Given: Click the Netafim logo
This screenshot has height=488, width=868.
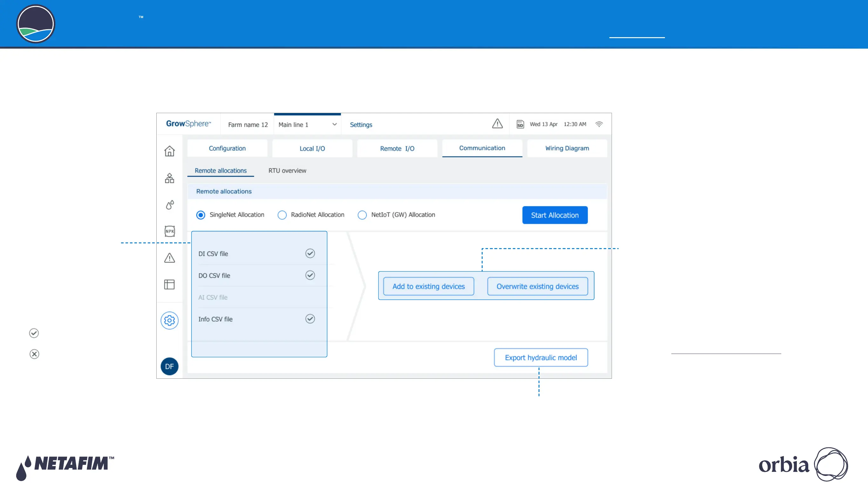Looking at the screenshot, I should (65, 468).
